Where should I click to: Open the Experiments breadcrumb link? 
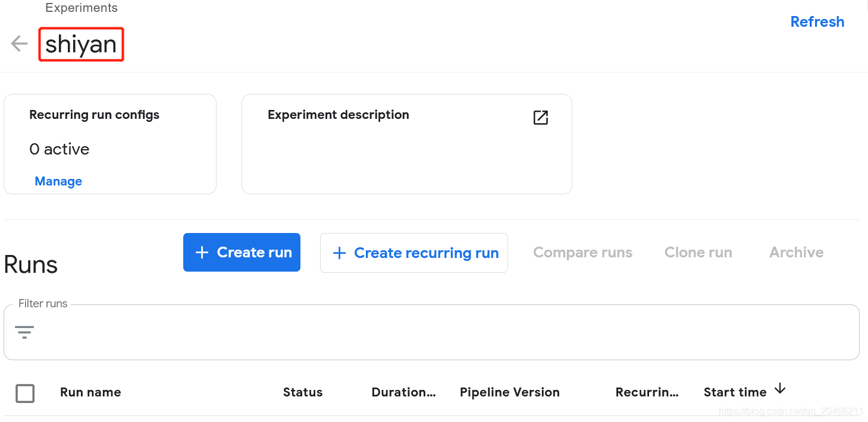pos(82,8)
